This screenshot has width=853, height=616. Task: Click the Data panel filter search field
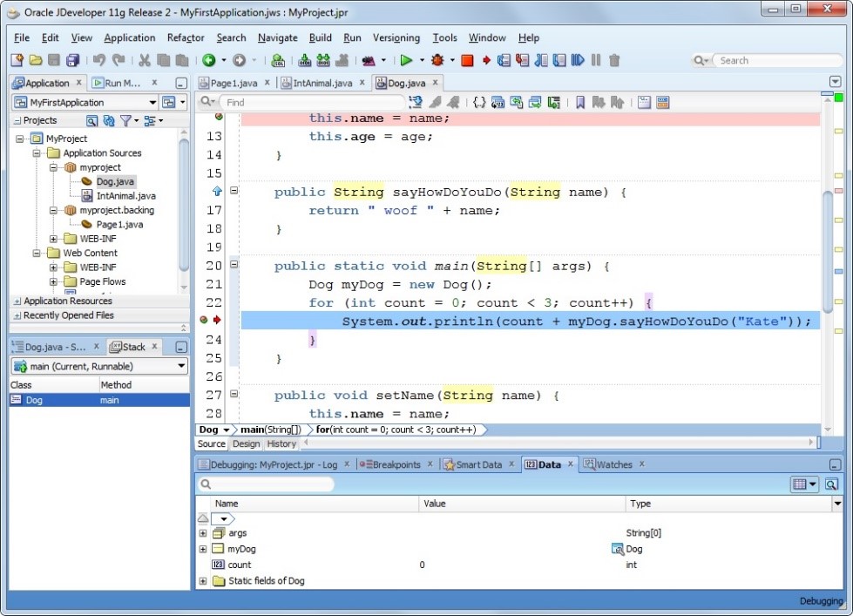tap(267, 484)
